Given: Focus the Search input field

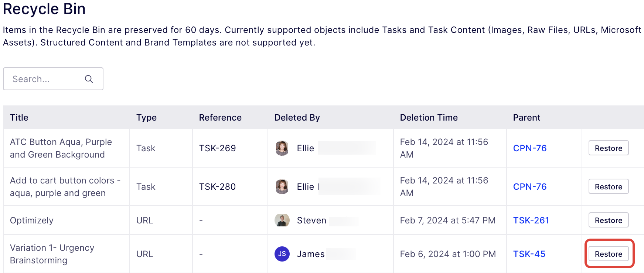Looking at the screenshot, I should 53,79.
